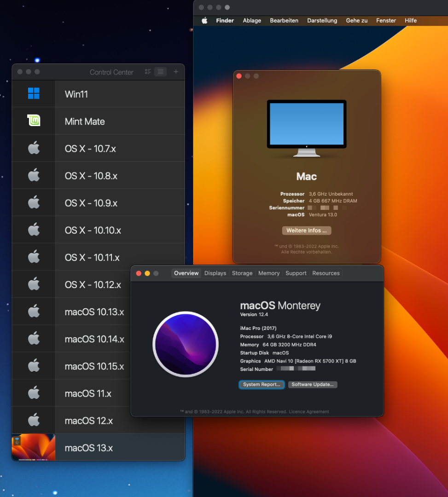Click the Apple icon for macOS 12.x
The width and height of the screenshot is (448, 497).
point(34,420)
